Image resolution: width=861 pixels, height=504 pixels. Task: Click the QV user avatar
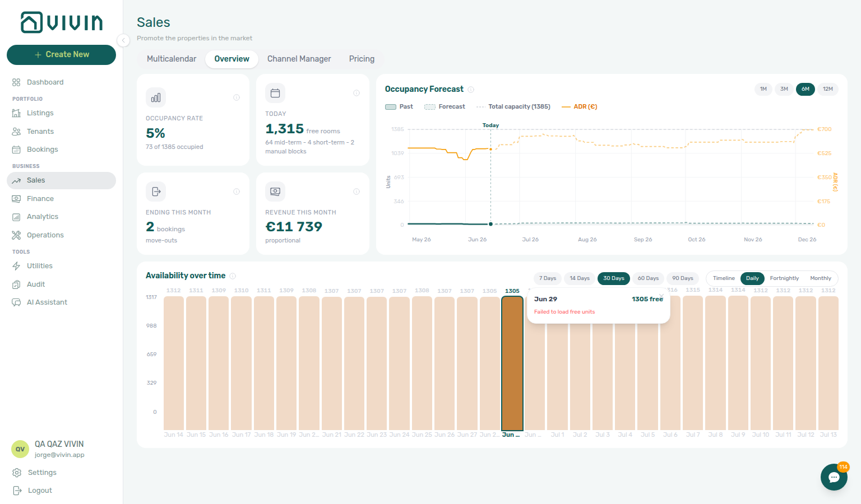[20, 449]
